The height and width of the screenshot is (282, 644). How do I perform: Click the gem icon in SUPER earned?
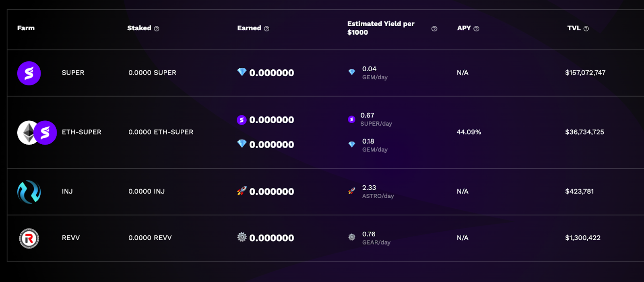point(242,72)
